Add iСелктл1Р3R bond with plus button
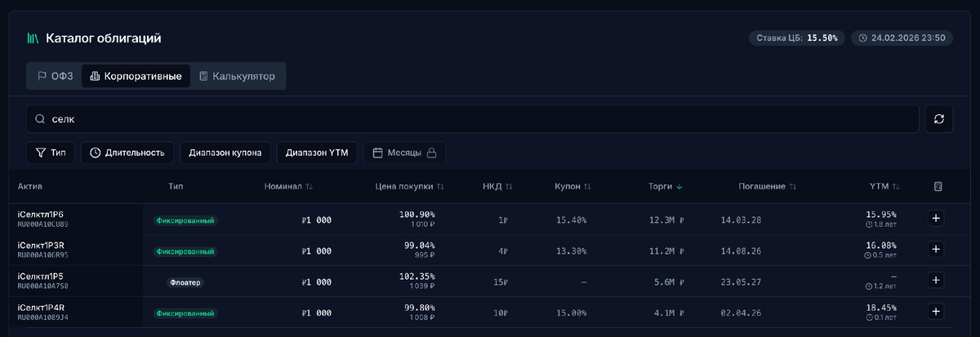980x337 pixels. [x=936, y=250]
